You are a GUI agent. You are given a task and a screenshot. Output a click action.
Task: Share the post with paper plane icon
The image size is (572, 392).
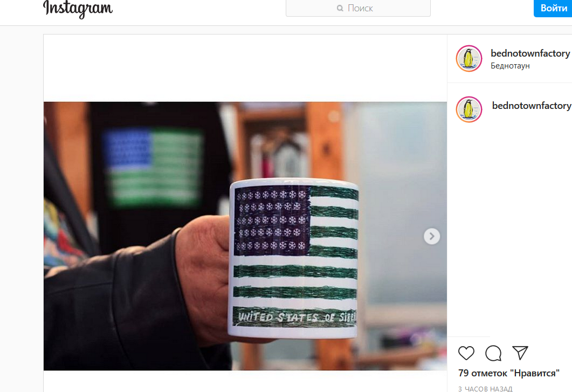[x=520, y=353]
